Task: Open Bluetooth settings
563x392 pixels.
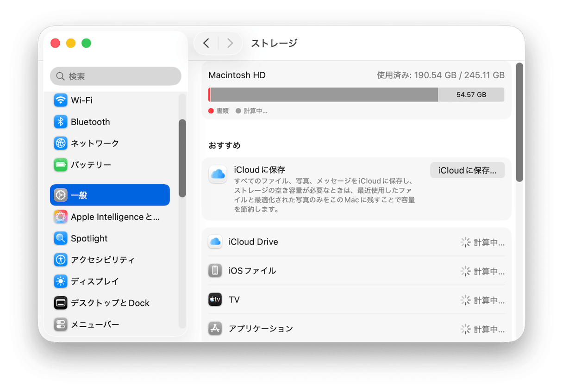Action: tap(110, 122)
